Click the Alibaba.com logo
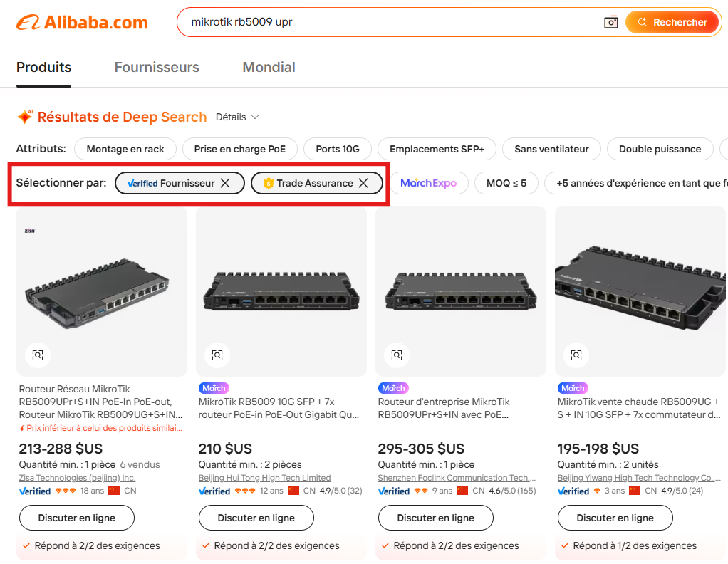 pyautogui.click(x=82, y=22)
